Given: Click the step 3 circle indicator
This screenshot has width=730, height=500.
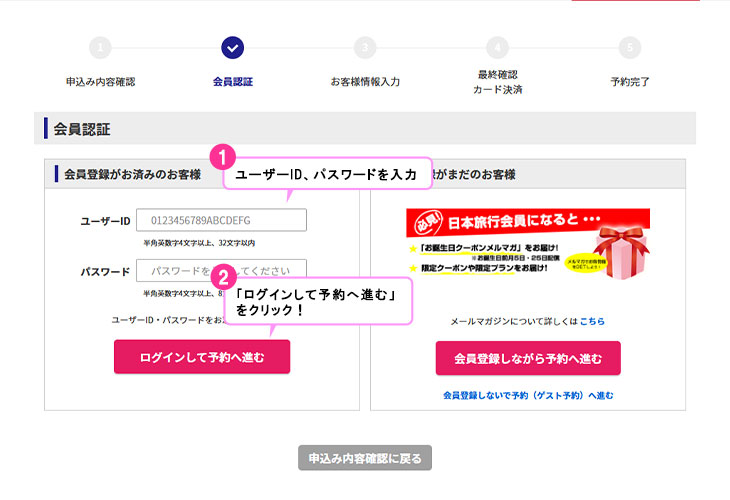Looking at the screenshot, I should [365, 48].
